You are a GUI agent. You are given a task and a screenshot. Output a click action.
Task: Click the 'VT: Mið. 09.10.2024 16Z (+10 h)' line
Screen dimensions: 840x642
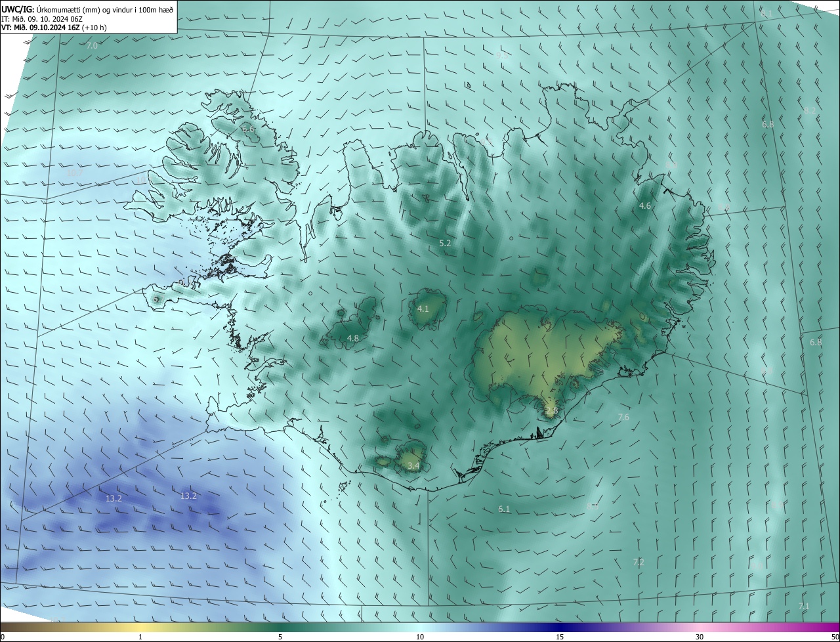coord(54,28)
